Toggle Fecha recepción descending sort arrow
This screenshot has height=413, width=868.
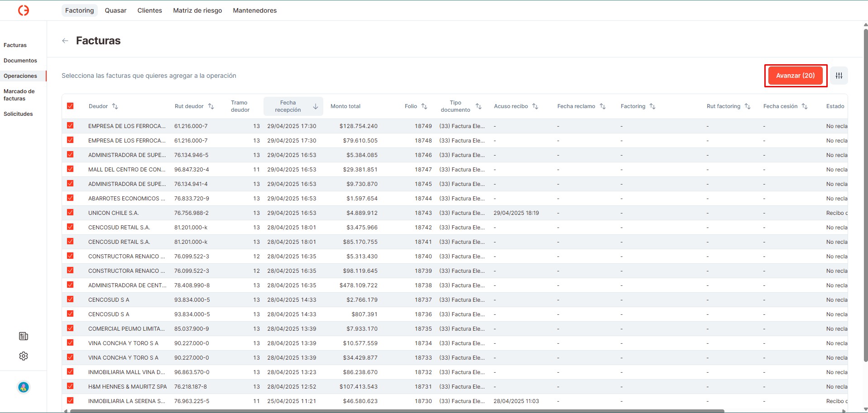pyautogui.click(x=316, y=106)
